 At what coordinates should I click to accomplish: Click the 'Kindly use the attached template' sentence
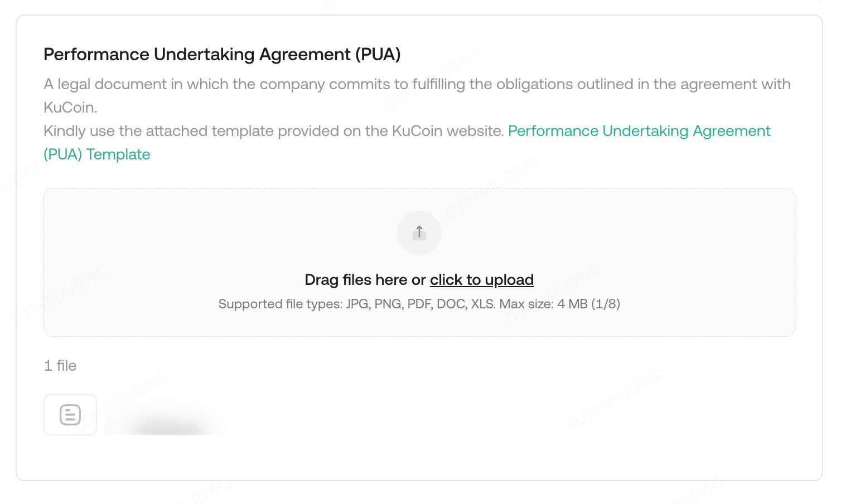coord(273,131)
